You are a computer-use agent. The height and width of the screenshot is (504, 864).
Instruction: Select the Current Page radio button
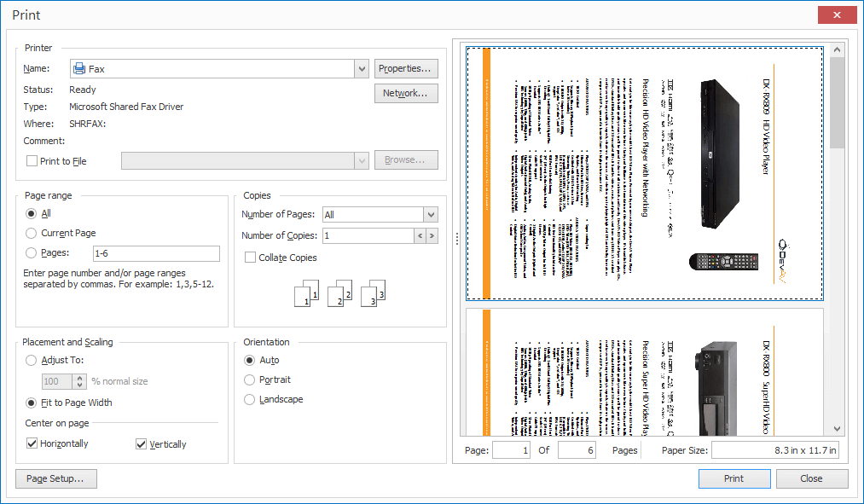(x=32, y=233)
